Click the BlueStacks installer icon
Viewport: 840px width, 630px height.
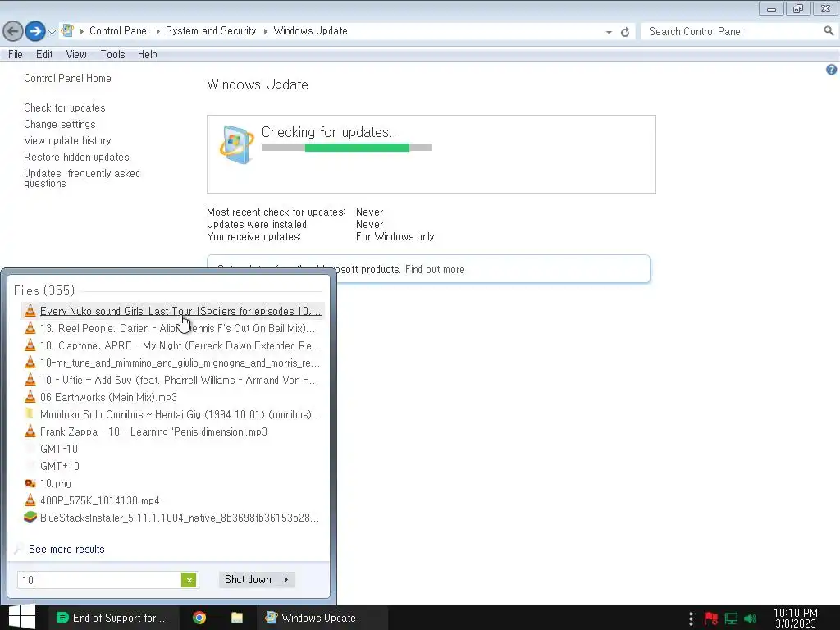click(30, 517)
